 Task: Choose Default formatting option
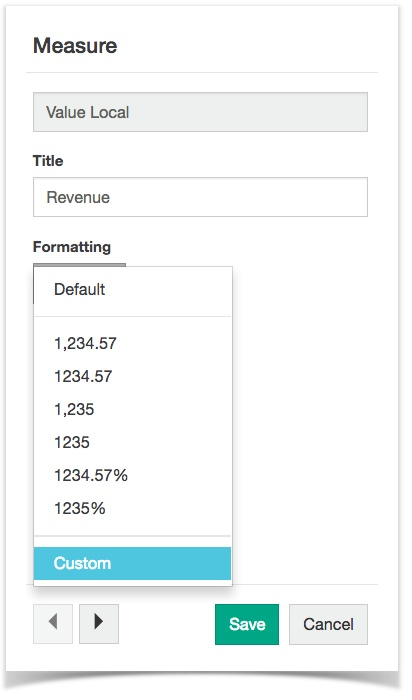(x=133, y=289)
